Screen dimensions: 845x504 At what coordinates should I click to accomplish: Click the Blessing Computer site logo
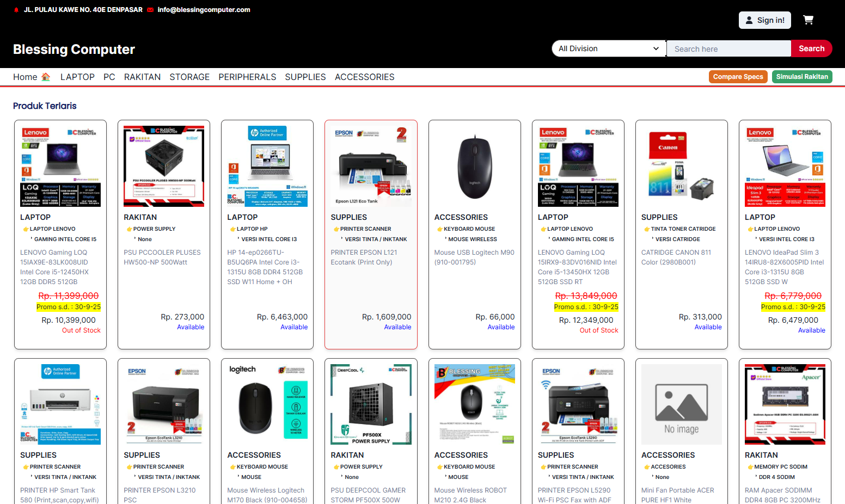[x=74, y=49]
